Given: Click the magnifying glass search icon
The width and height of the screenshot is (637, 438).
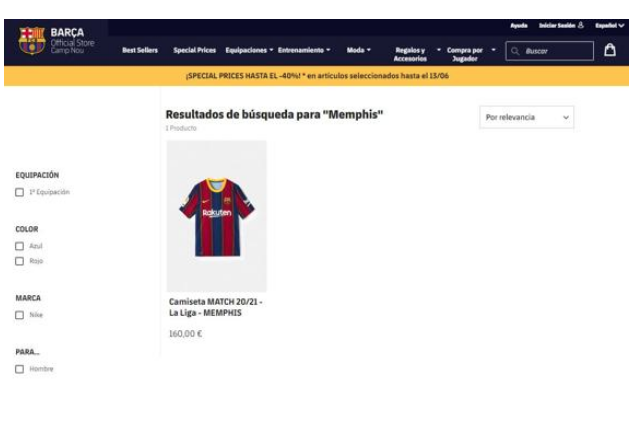Looking at the screenshot, I should click(x=515, y=51).
